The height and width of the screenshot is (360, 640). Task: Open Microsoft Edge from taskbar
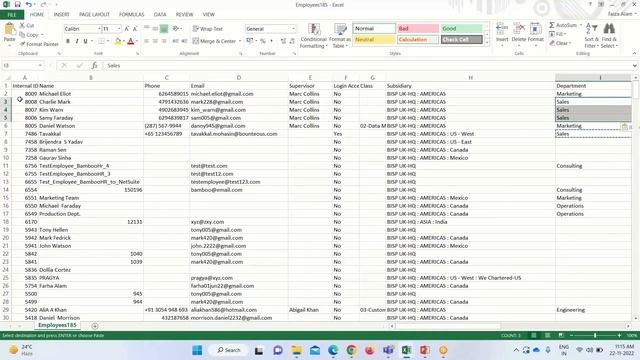[333, 350]
